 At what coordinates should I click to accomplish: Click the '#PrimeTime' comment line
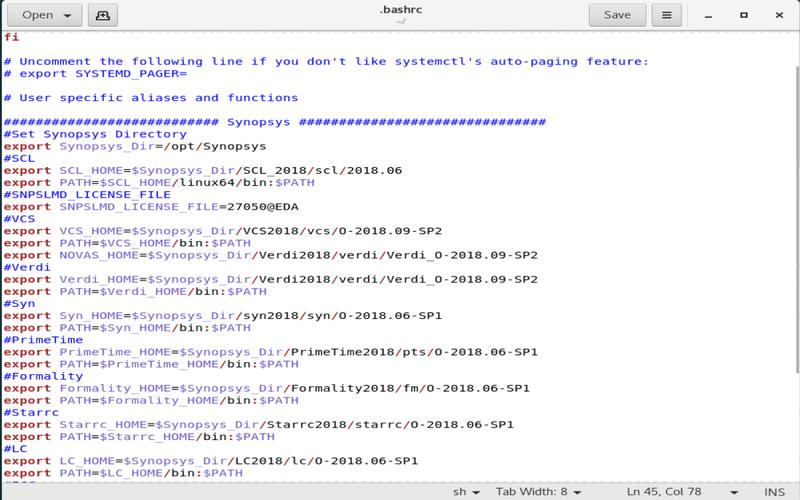coord(43,340)
